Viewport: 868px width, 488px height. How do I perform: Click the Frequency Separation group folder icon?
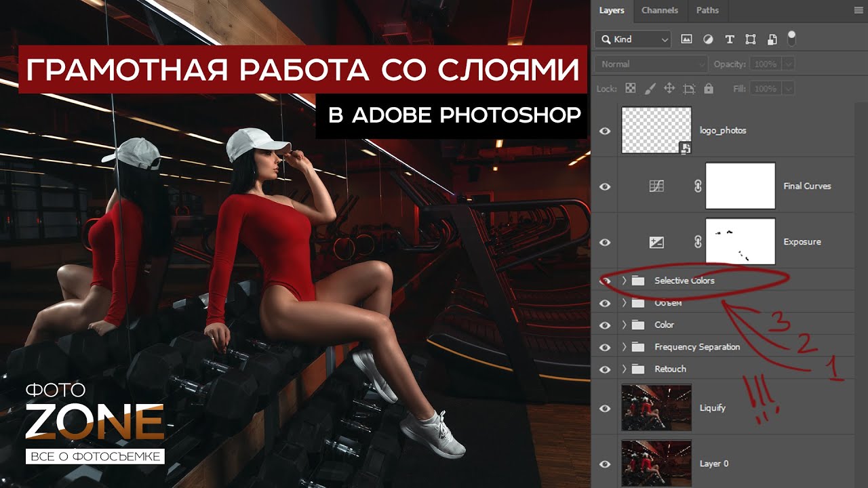click(x=637, y=347)
